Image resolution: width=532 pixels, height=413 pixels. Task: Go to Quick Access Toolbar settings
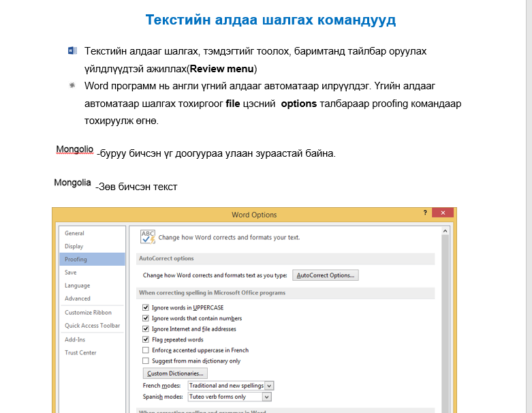[92, 326]
